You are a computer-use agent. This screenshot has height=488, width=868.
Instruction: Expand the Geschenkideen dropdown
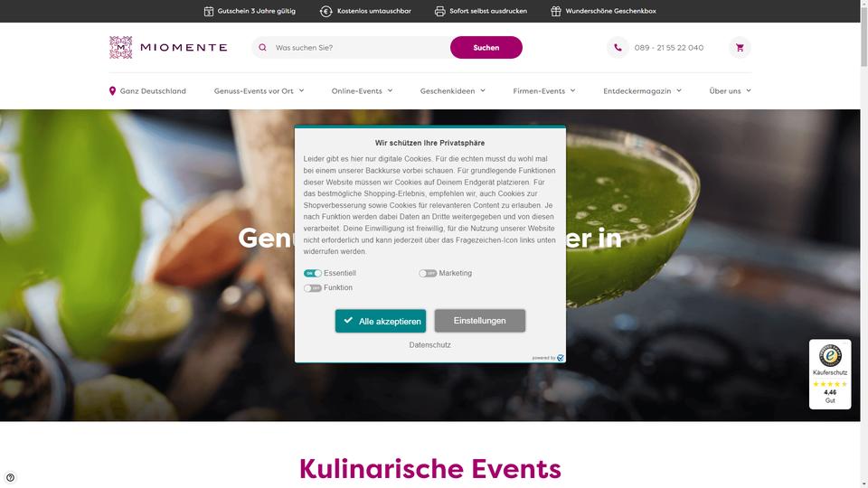[452, 90]
